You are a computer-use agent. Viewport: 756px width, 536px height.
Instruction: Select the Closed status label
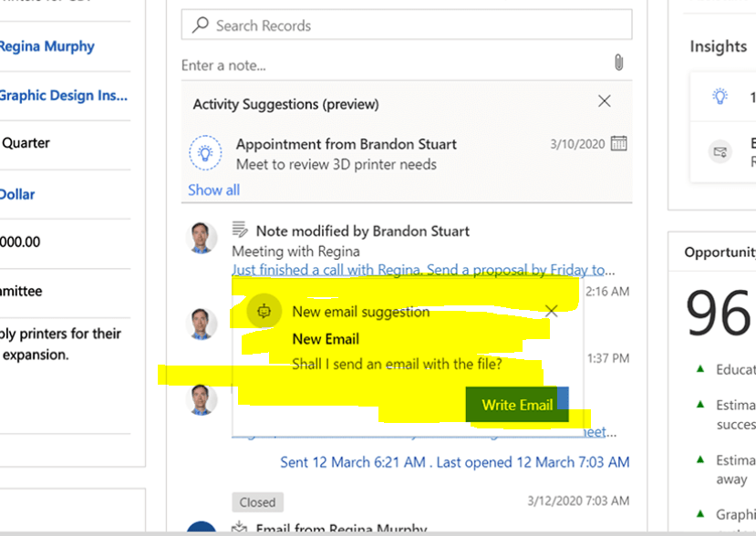click(257, 501)
